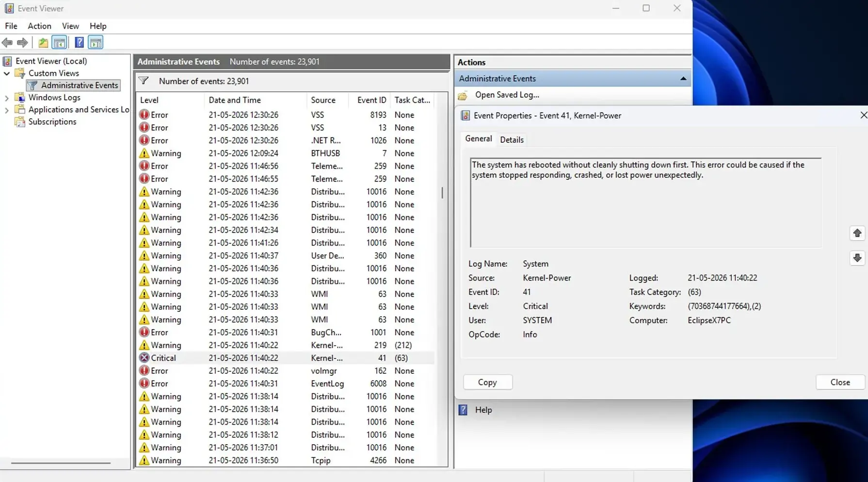Open the Action menu
The height and width of the screenshot is (482, 868).
(39, 26)
